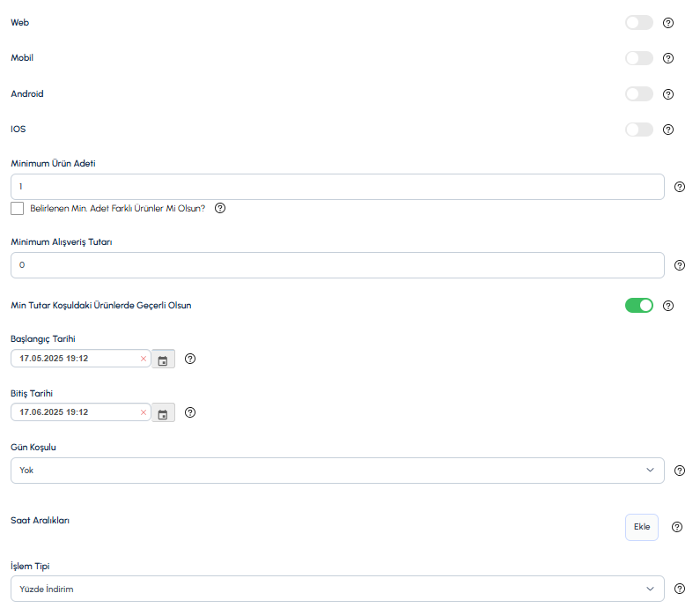Click the Ekle button for Saat Aralıkları

point(642,527)
